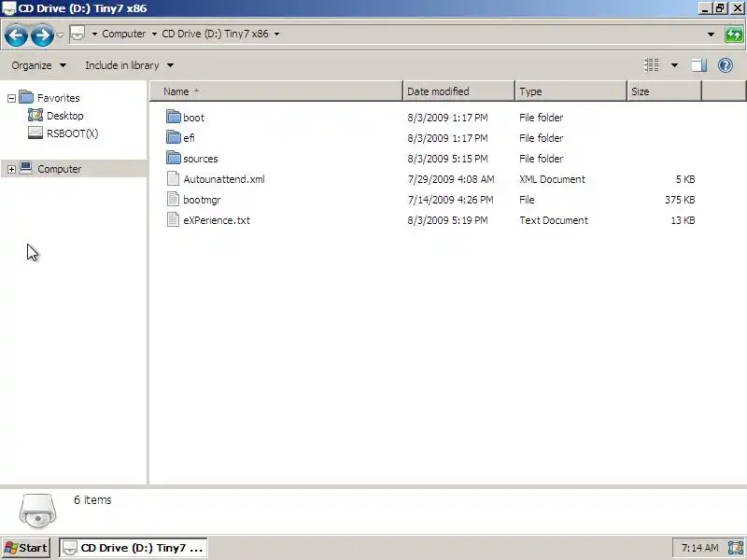Select Computer in the navigation pane

[x=60, y=169]
